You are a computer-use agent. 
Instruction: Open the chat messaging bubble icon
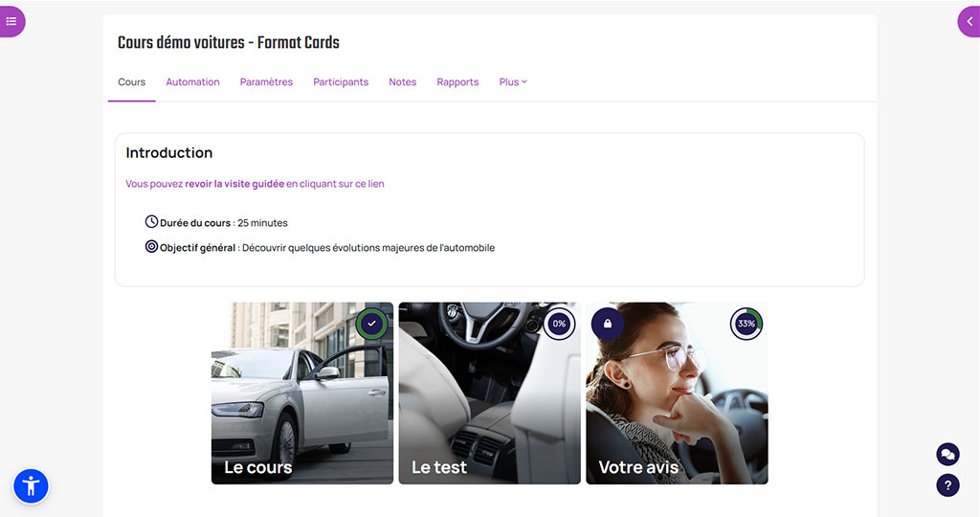coord(947,454)
